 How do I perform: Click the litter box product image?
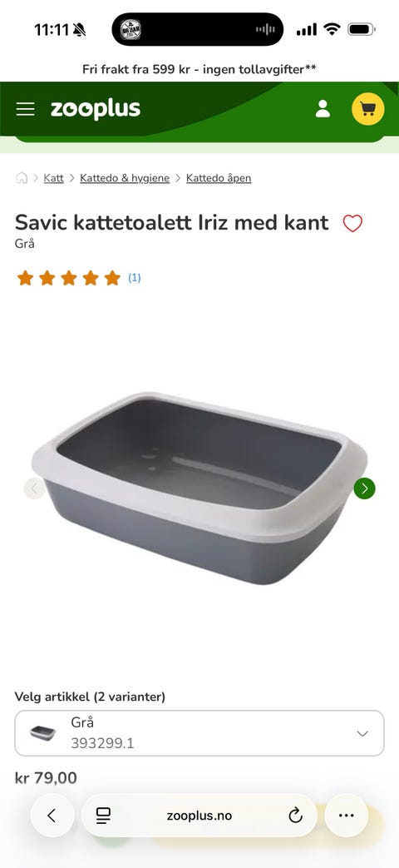pos(199,489)
